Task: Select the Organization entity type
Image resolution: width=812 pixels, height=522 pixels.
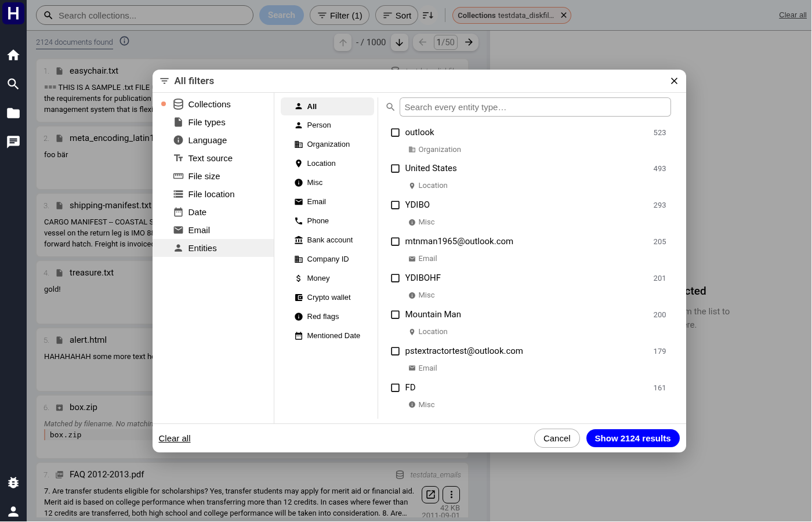Action: [x=327, y=144]
